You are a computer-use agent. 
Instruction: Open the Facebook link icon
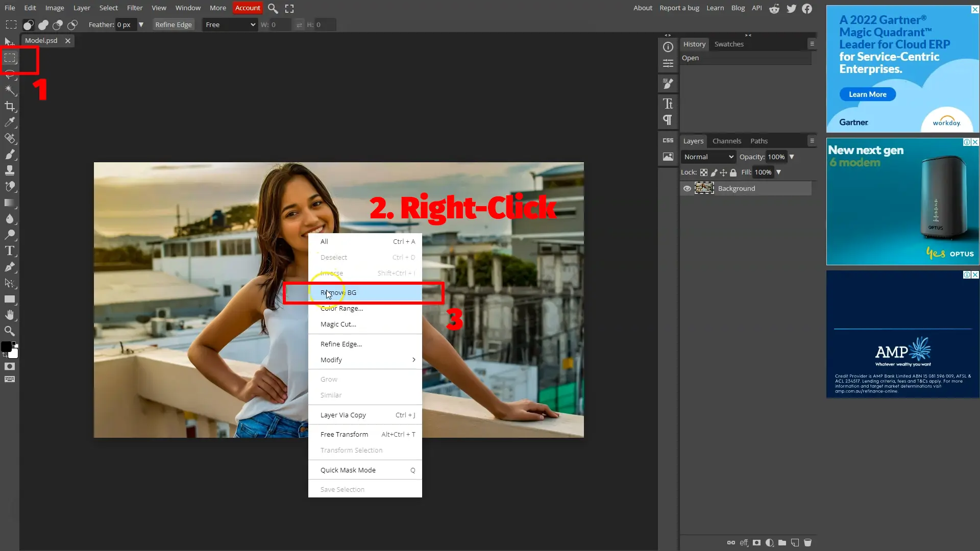807,8
